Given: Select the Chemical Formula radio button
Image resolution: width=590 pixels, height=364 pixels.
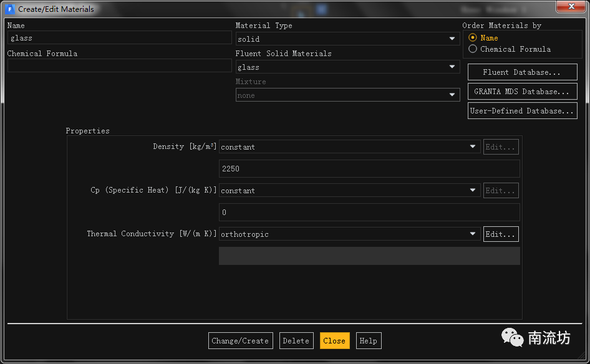Looking at the screenshot, I should [x=473, y=49].
